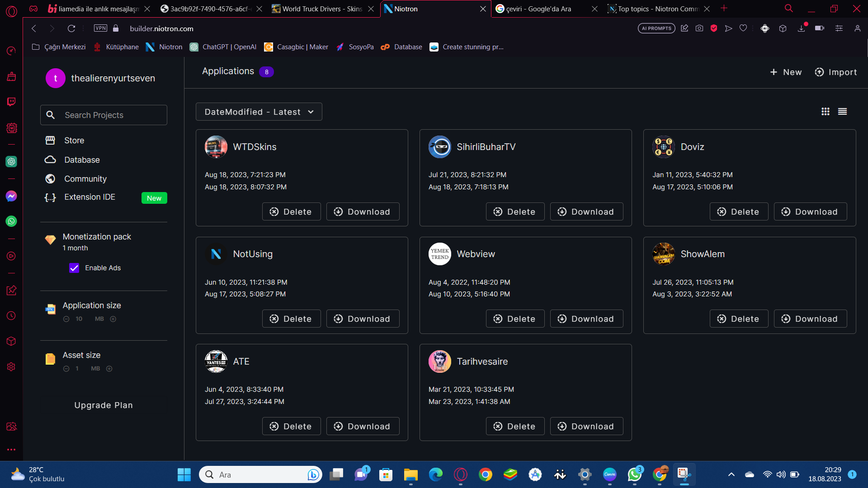Open Windows Start menu
Image resolution: width=868 pixels, height=488 pixels.
(x=184, y=474)
